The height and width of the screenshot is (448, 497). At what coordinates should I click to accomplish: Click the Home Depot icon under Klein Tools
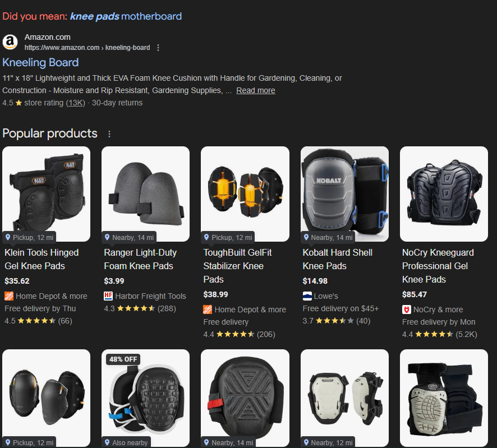9,296
